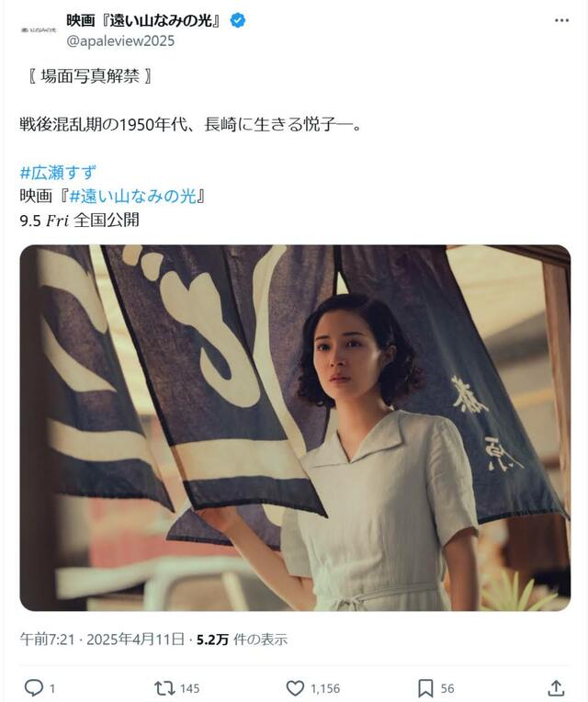This screenshot has height=702, width=588.
Task: Click the 56 bookmarks count
Action: (447, 688)
